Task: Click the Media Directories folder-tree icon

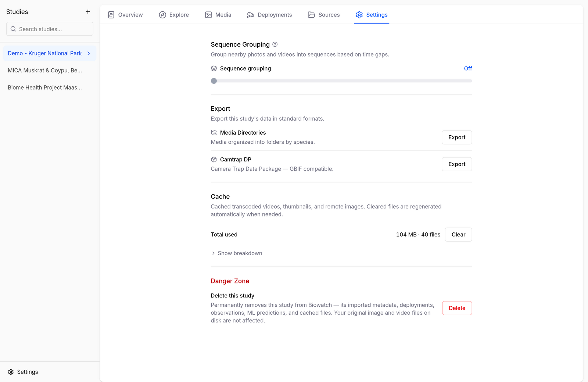Action: [214, 133]
